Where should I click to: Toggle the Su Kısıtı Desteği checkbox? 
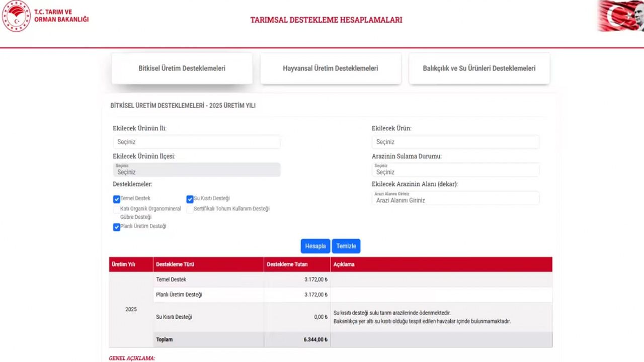tap(190, 199)
